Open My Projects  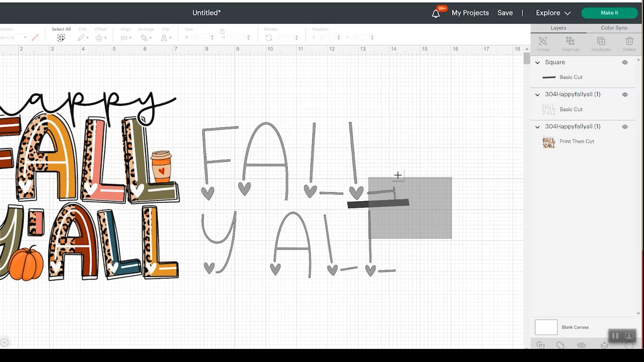click(470, 13)
